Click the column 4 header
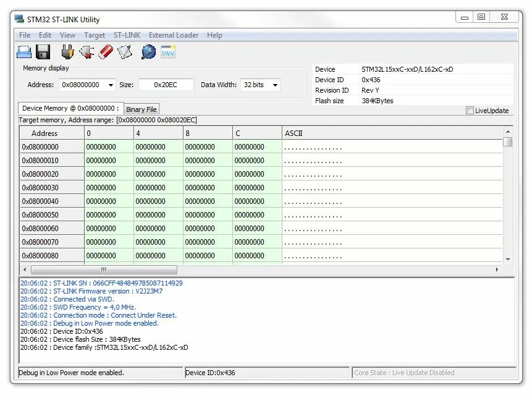Viewport: 532px width, 398px height. 158,133
